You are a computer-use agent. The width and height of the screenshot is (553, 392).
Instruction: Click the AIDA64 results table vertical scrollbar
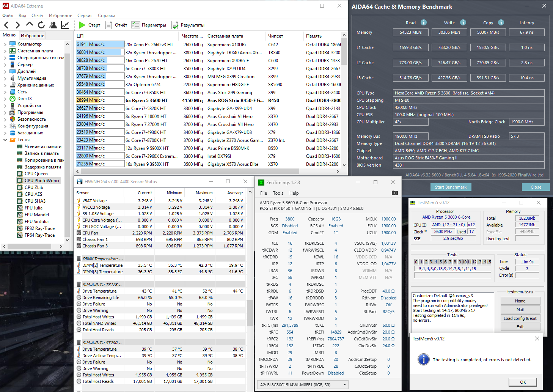(344, 100)
